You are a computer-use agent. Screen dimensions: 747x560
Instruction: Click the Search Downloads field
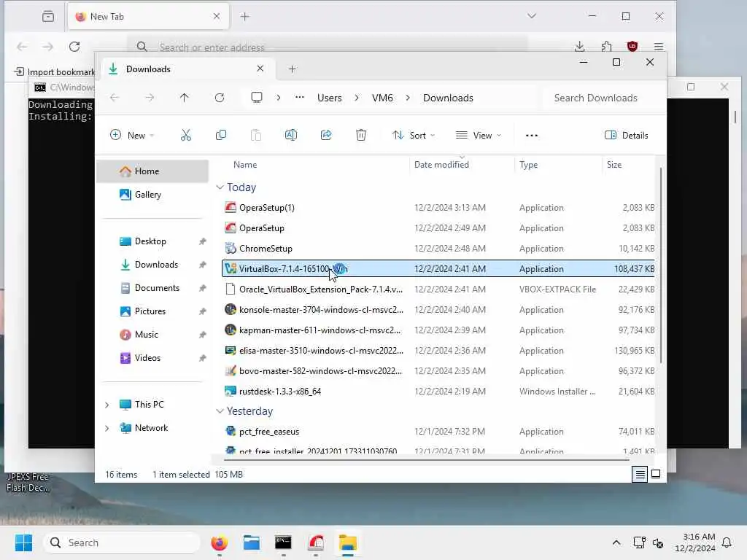[x=602, y=98]
